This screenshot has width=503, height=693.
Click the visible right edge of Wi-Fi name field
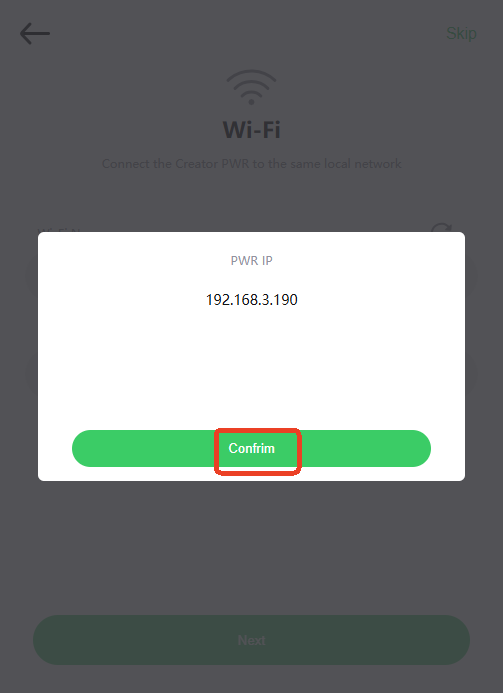[470, 274]
